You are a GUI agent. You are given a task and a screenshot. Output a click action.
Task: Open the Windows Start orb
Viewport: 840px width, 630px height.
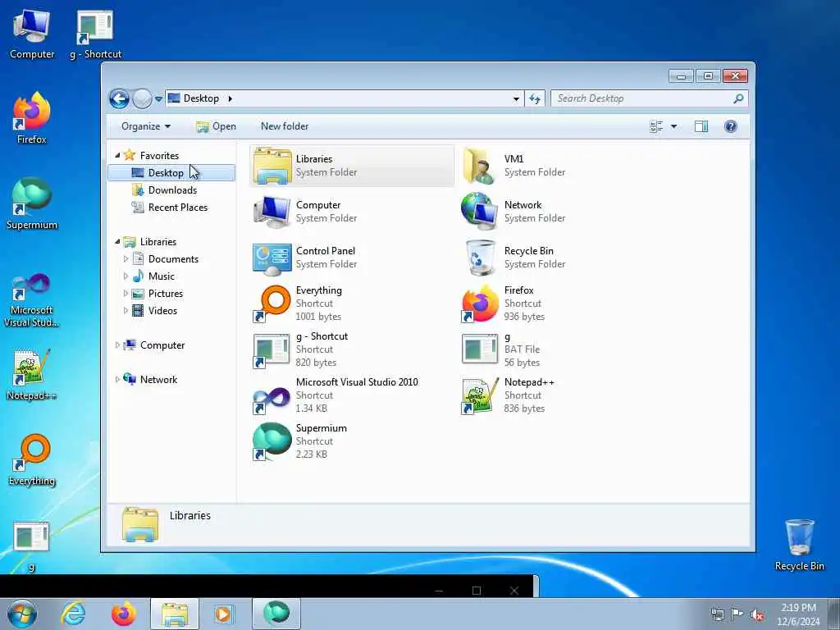click(x=22, y=614)
